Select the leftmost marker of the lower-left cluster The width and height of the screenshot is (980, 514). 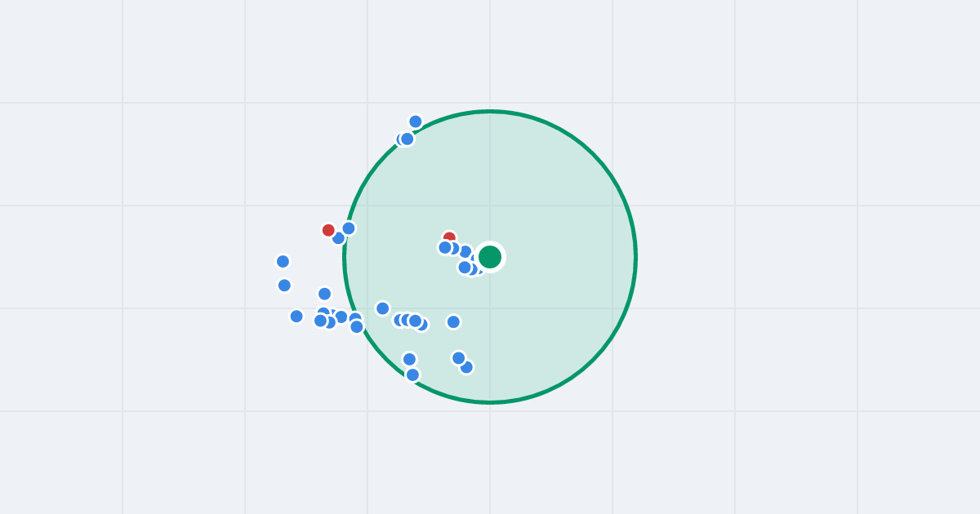tap(296, 316)
